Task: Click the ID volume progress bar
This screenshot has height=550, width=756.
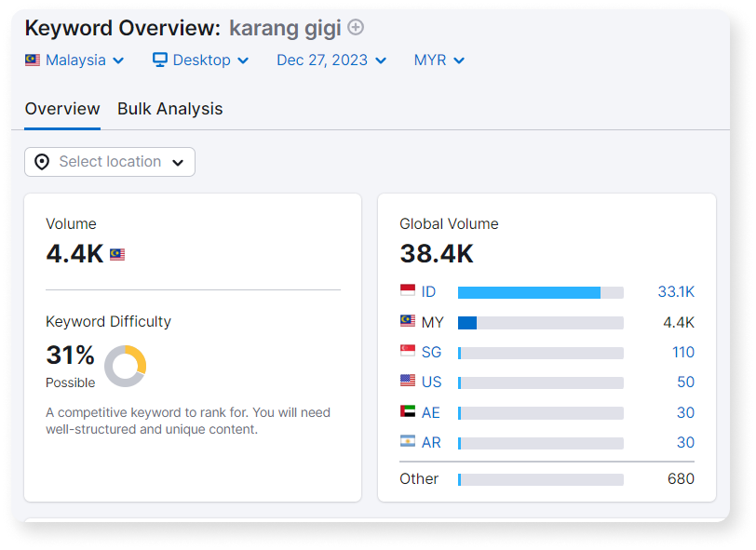Action: point(540,291)
